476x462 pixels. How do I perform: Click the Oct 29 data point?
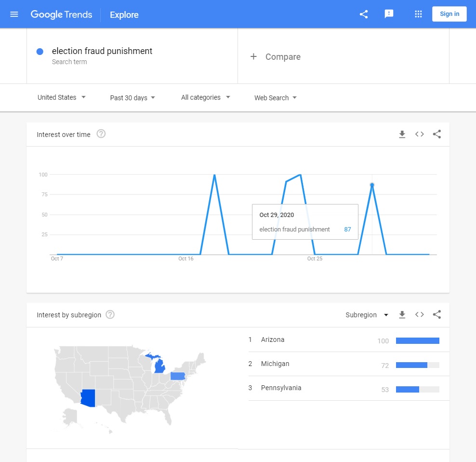(372, 185)
